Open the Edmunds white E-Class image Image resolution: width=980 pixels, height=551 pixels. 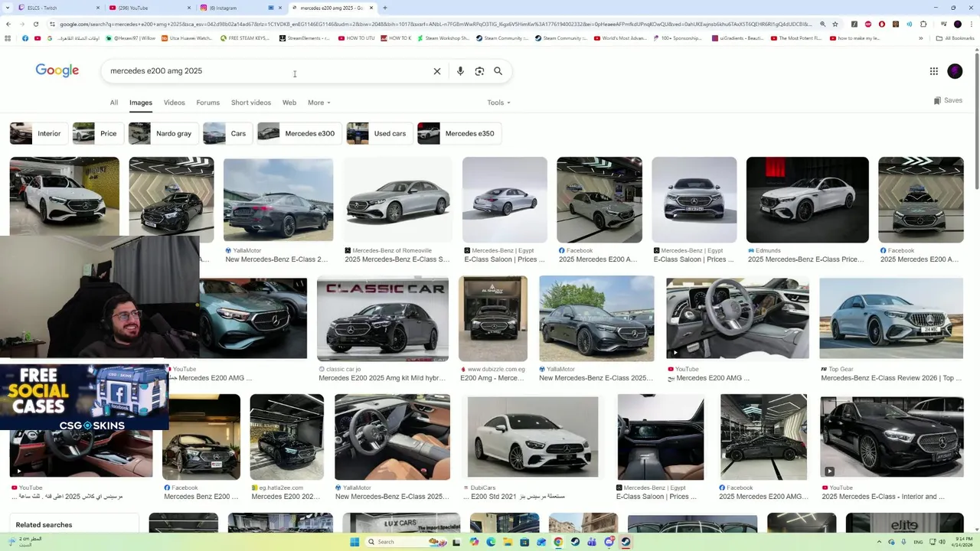(808, 200)
